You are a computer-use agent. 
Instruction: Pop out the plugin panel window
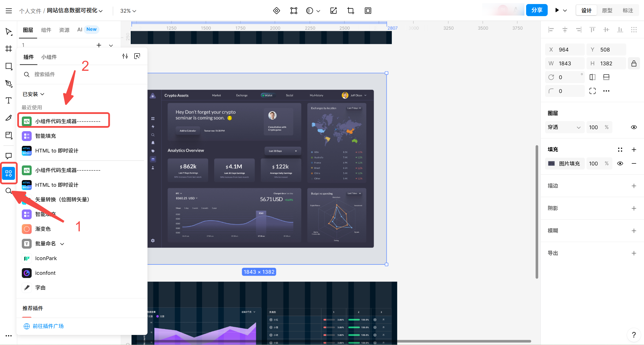pos(137,56)
